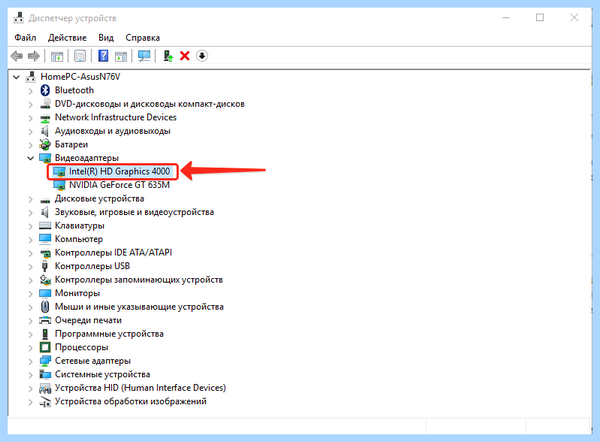Click the HomePC-AsusN76V computer icon
The height and width of the screenshot is (442, 600).
[x=31, y=77]
